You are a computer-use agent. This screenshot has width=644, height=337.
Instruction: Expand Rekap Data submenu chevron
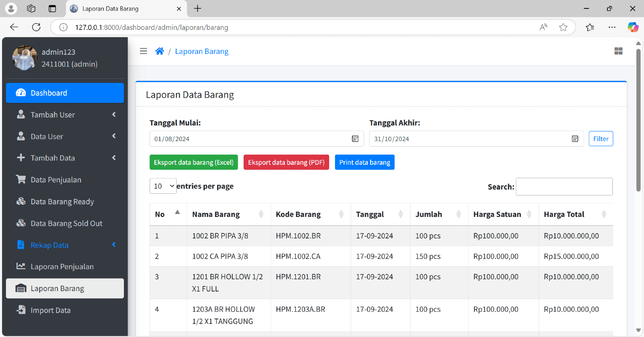[x=114, y=245]
